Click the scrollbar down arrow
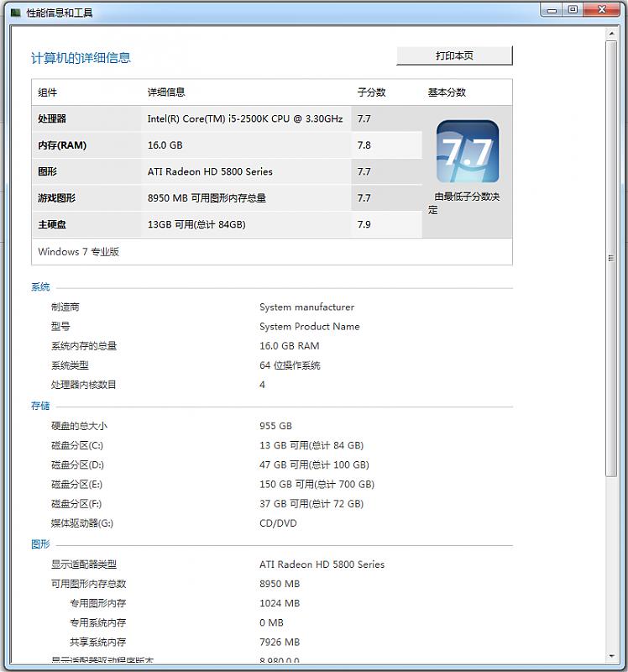This screenshot has width=628, height=672. coord(611,656)
